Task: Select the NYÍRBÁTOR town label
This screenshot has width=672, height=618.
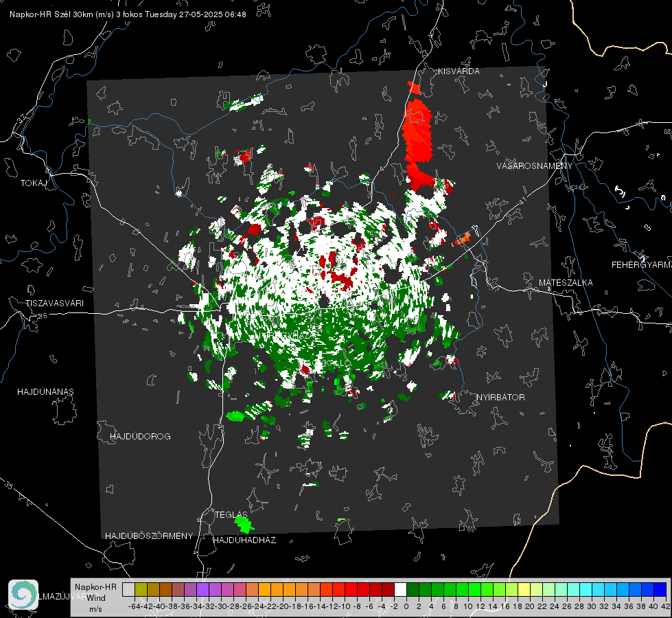Action: 500,397
